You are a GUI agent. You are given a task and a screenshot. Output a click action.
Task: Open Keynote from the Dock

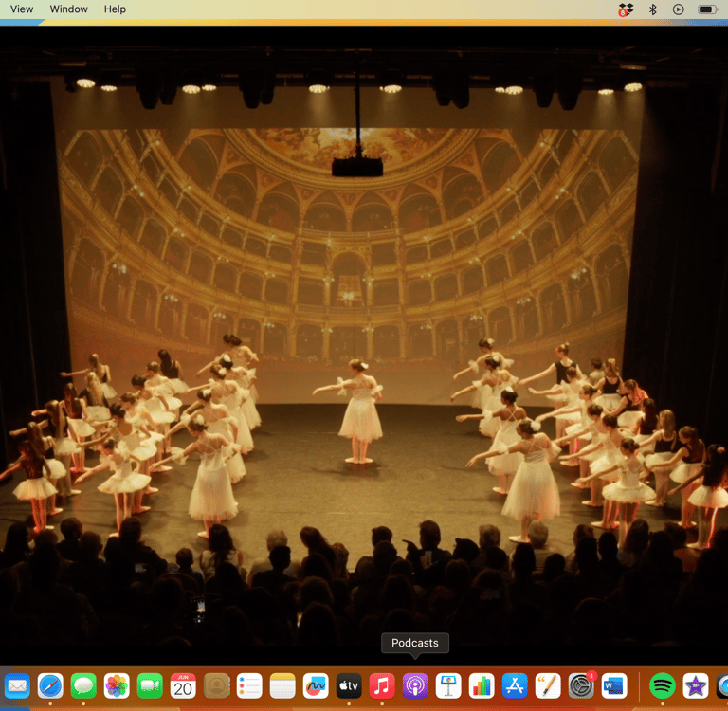pyautogui.click(x=448, y=685)
